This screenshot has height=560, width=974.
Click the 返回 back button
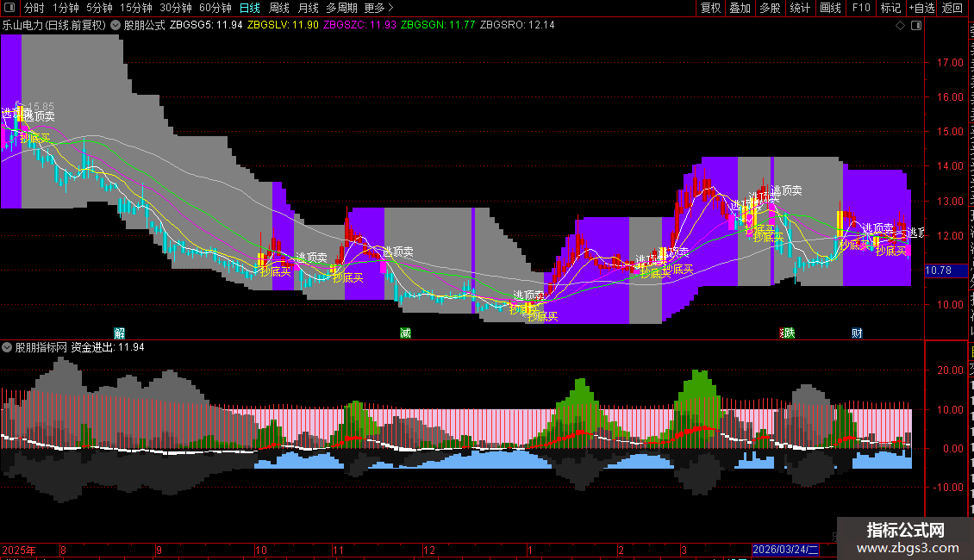tap(952, 8)
